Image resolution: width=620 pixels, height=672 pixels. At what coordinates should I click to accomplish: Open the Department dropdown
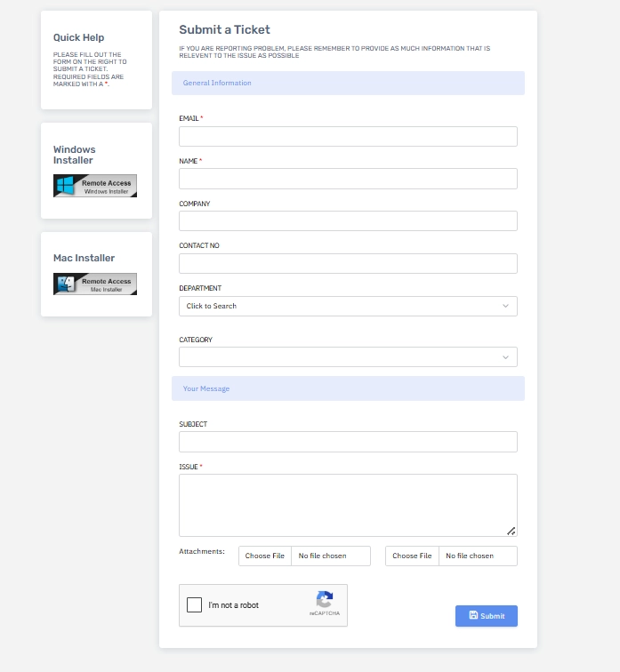(338, 306)
